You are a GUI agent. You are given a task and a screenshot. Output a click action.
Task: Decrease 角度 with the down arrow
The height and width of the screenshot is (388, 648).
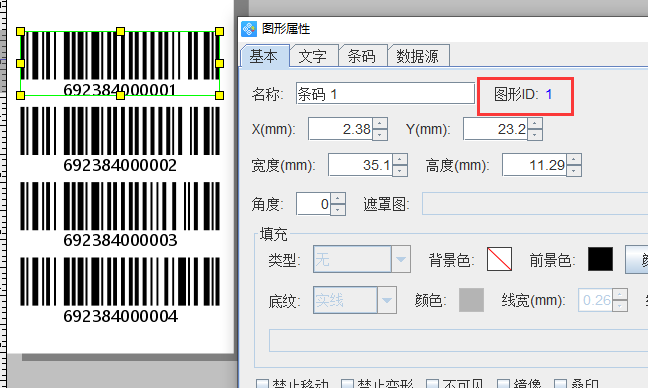click(338, 209)
